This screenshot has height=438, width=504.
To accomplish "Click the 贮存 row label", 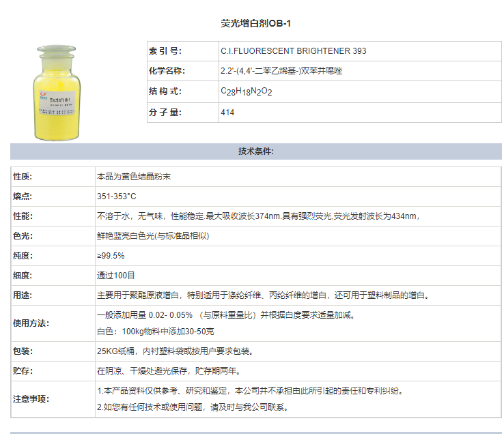I will (x=23, y=371).
